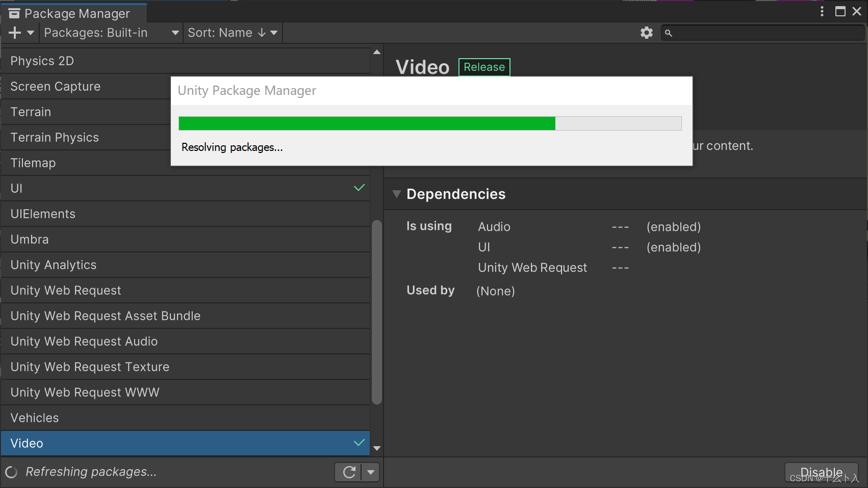Select the Video package row
Viewport: 868px width, 488px height.
186,443
